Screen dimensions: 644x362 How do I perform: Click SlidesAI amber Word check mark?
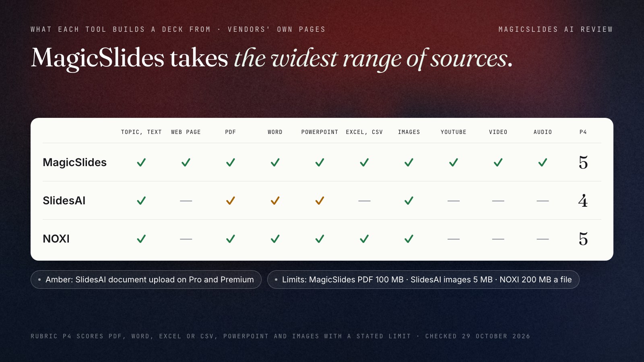coord(275,201)
